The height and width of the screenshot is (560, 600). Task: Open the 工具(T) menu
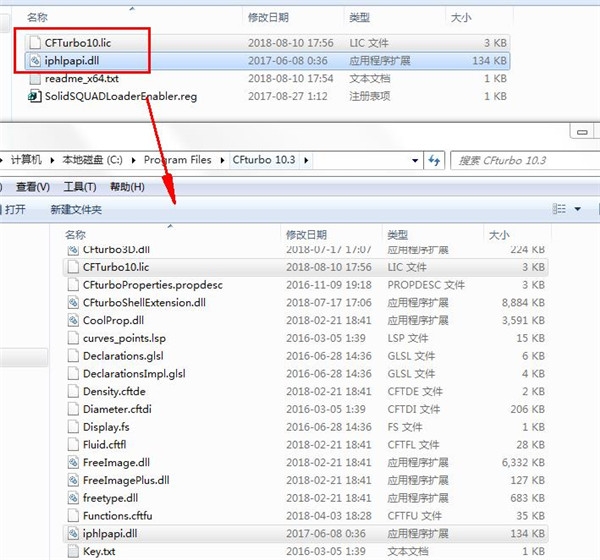(x=80, y=187)
